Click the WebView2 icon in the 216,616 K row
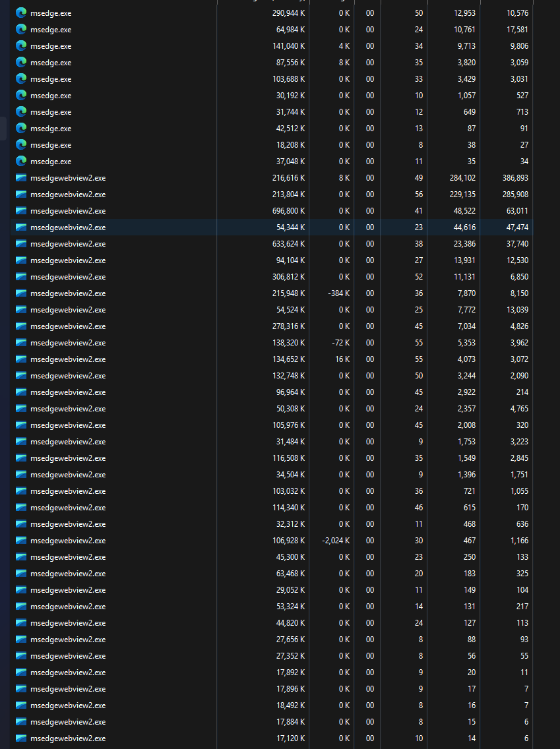Image resolution: width=560 pixels, height=749 pixels. (x=21, y=178)
